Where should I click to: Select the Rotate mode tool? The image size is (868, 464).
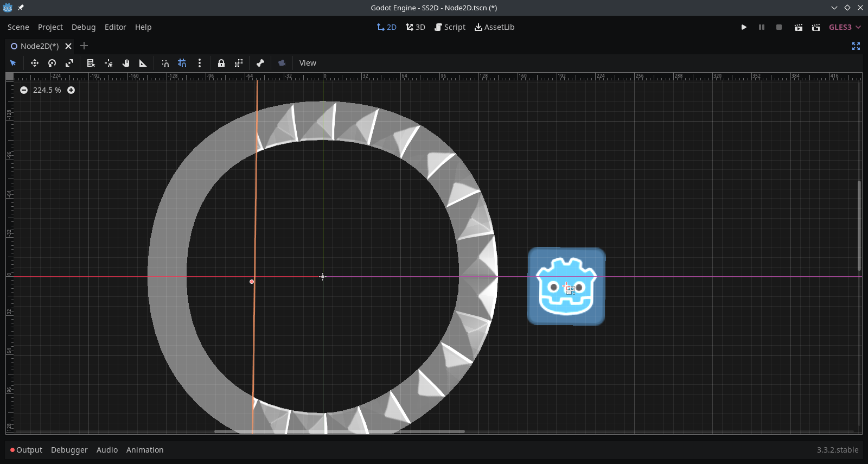click(x=52, y=63)
